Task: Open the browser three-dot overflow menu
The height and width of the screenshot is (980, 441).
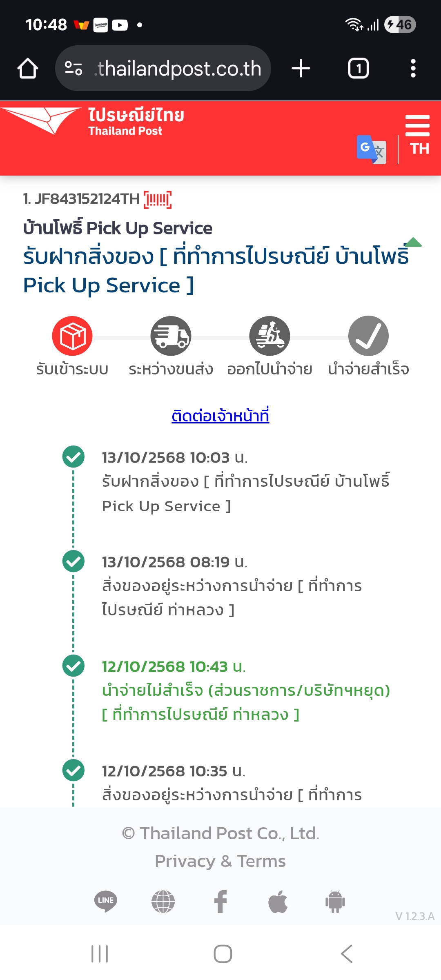Action: point(413,69)
